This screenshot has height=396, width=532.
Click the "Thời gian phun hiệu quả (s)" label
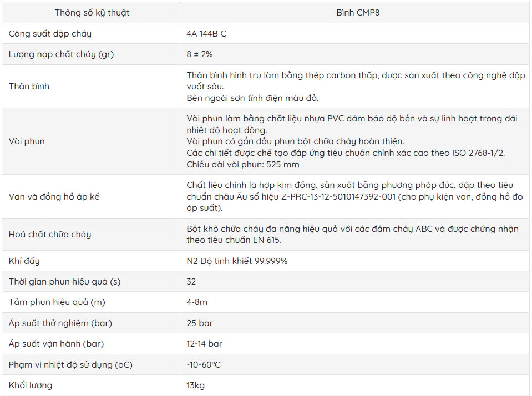point(64,282)
